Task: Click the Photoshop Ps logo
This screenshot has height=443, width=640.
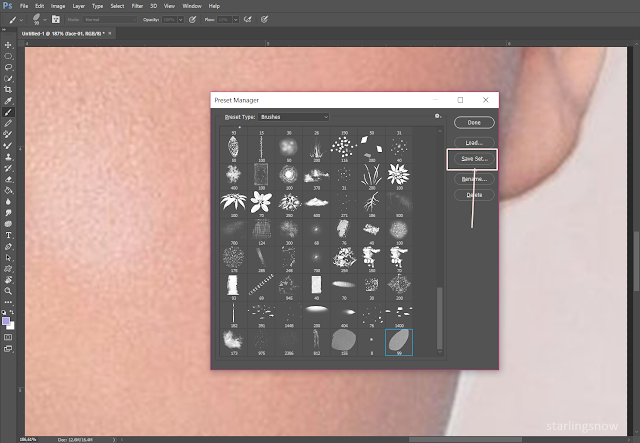Action: click(x=7, y=6)
